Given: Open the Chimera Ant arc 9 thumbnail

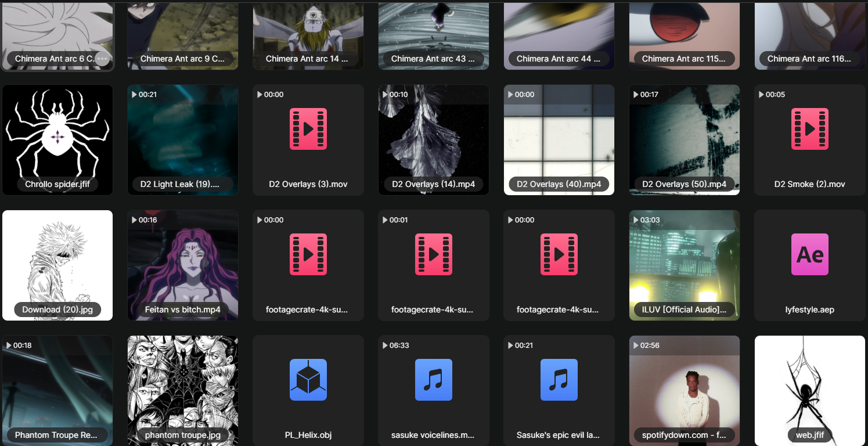Looking at the screenshot, I should point(183,36).
